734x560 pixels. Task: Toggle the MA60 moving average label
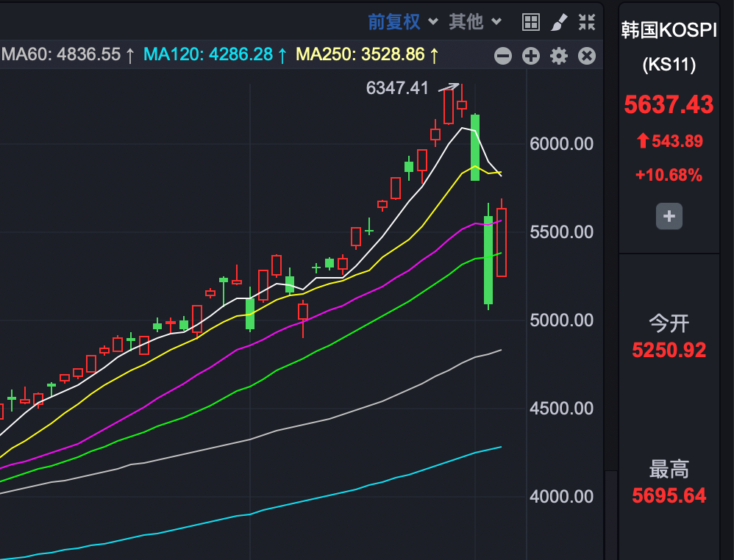[x=68, y=54]
